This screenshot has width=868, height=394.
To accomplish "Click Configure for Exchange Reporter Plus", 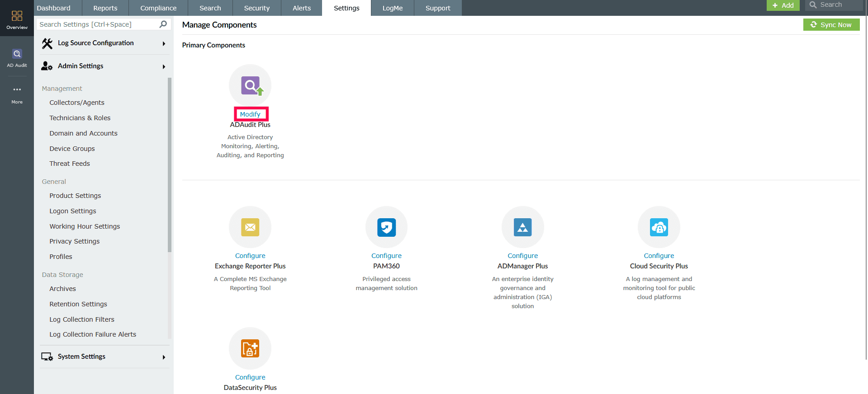I will click(250, 256).
